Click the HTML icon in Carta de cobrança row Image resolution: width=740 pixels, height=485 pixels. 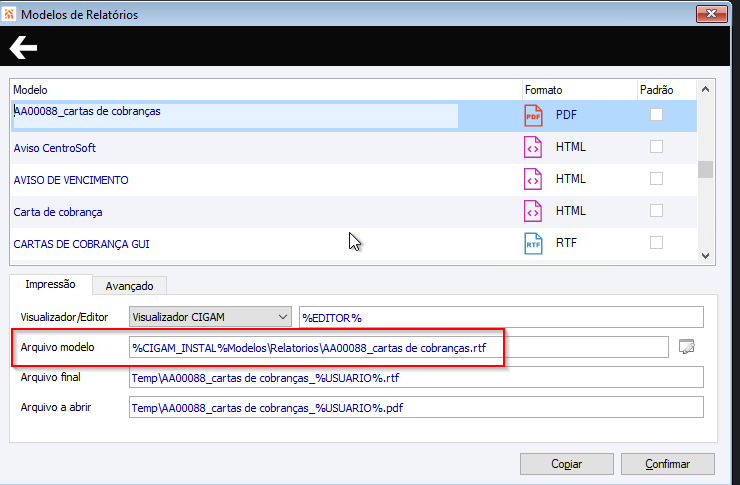(533, 211)
